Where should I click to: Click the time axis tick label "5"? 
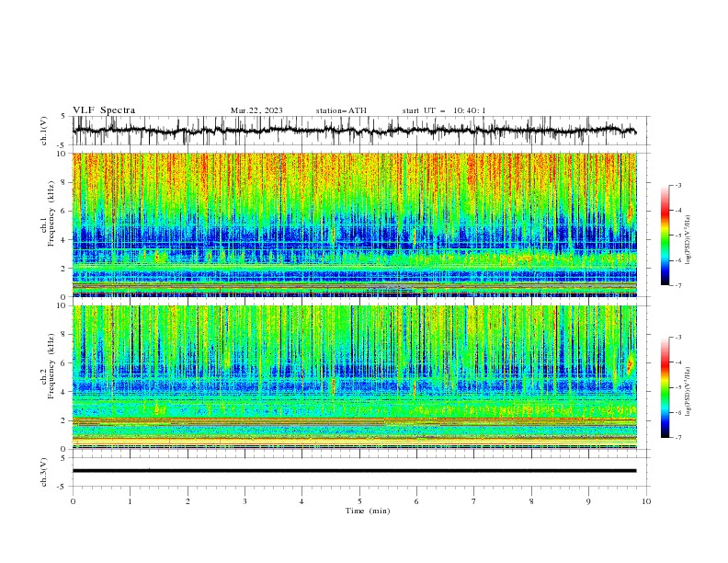point(359,501)
